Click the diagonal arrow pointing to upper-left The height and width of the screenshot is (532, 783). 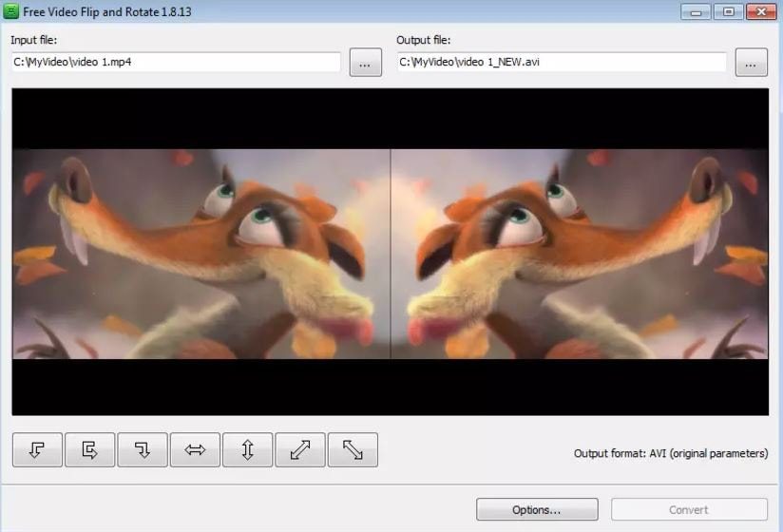click(353, 449)
